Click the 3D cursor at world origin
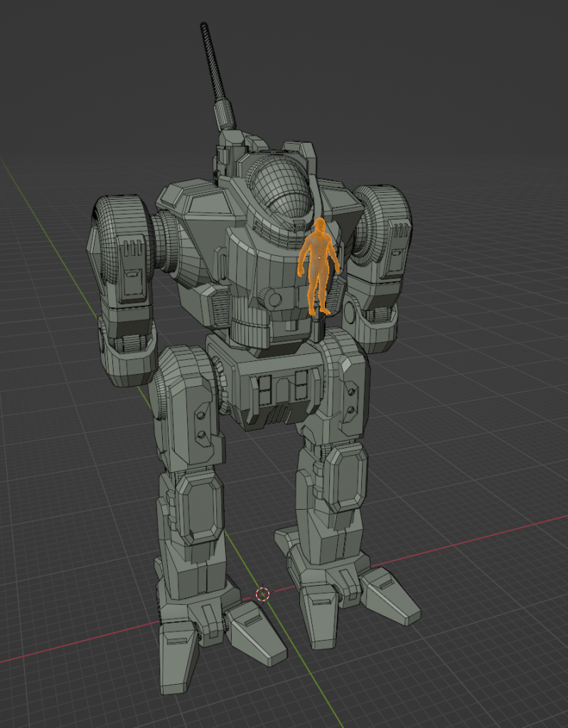This screenshot has height=728, width=568. tap(262, 594)
